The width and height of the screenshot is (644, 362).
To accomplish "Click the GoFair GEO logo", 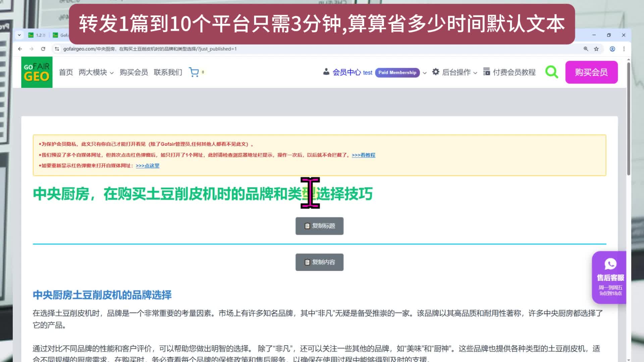I will [x=37, y=72].
